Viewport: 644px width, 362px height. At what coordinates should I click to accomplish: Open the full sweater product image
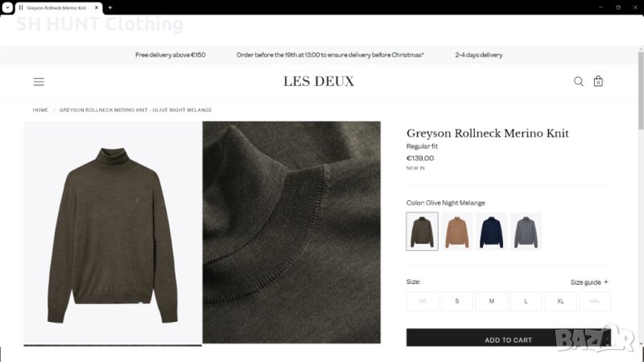pyautogui.click(x=113, y=233)
